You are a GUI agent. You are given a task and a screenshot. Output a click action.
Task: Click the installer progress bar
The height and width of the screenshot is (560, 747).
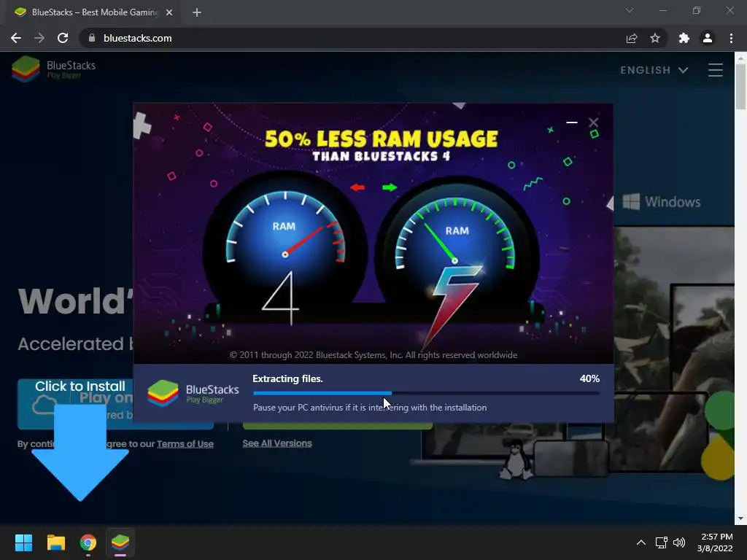(426, 393)
